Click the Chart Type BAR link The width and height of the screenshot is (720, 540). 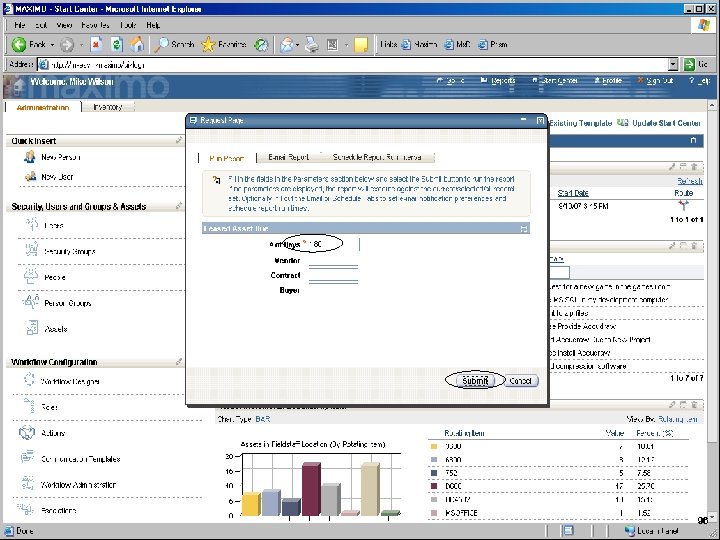pyautogui.click(x=263, y=419)
